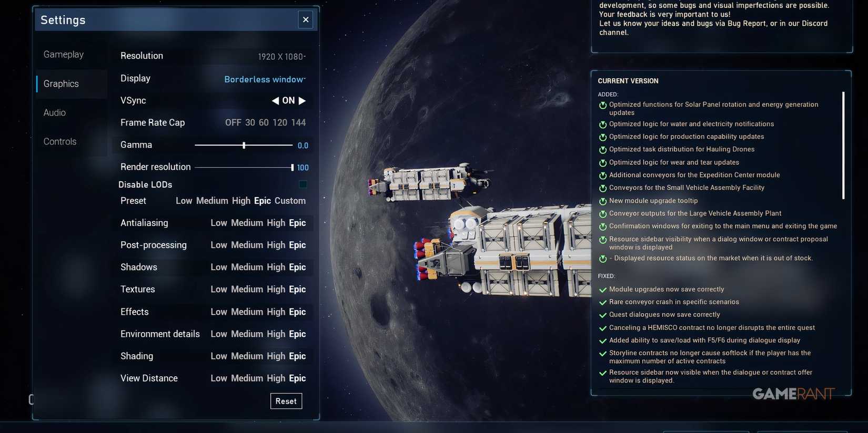Choose the Custom graphics preset
This screenshot has width=868, height=433.
click(290, 201)
